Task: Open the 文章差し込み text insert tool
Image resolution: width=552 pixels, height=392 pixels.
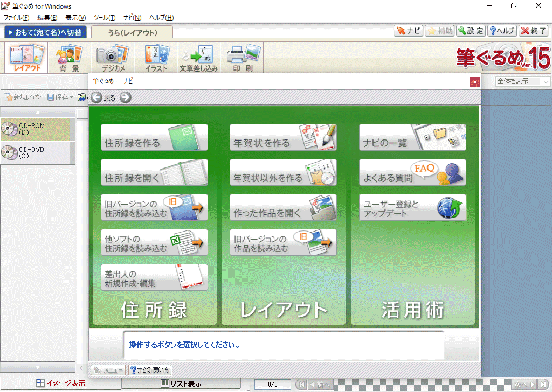Action: pos(198,58)
